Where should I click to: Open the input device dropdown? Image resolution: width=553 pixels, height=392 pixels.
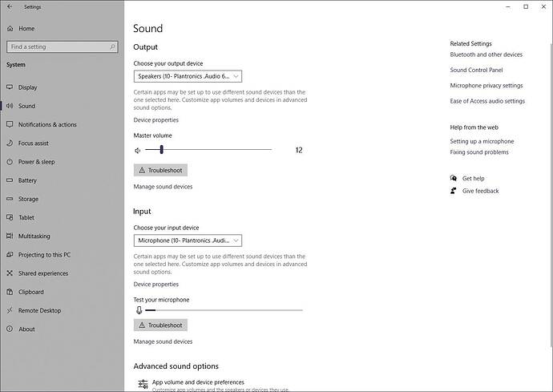point(188,240)
